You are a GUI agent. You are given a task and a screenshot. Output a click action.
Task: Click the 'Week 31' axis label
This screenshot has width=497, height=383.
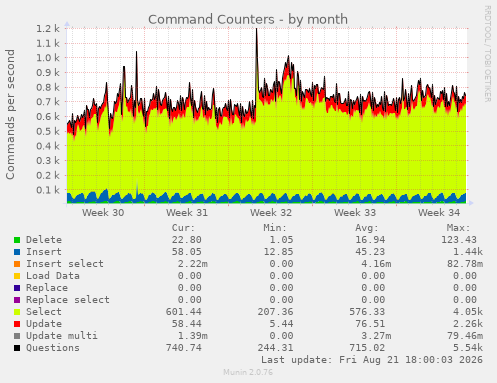tap(187, 213)
